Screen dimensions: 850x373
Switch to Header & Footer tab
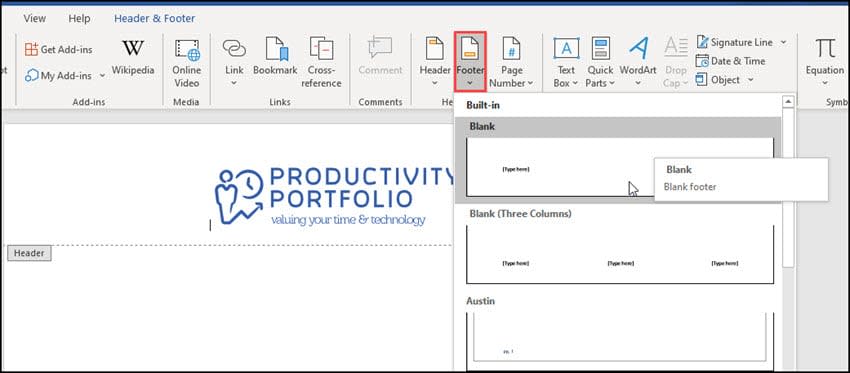click(154, 18)
